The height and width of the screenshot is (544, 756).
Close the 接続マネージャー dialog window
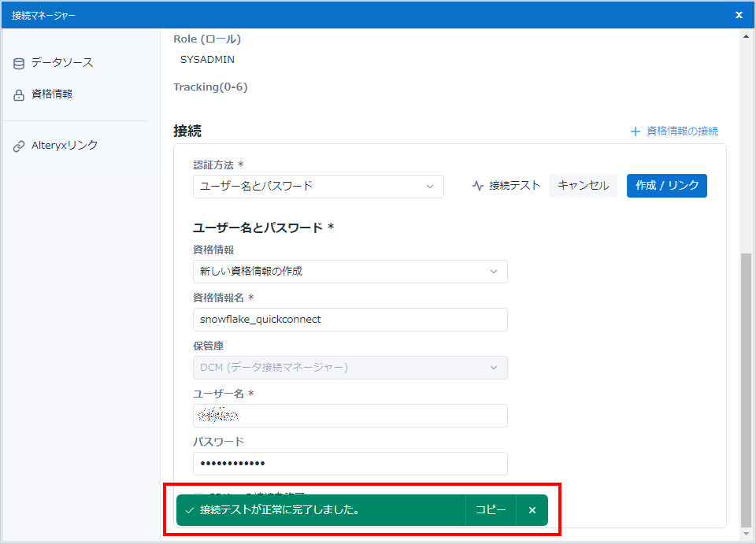(739, 14)
